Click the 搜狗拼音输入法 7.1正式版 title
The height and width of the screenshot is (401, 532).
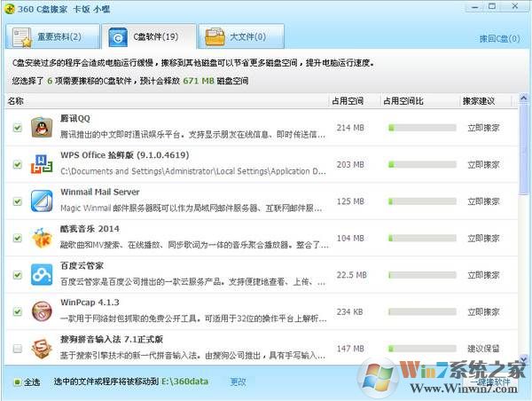[x=112, y=339]
